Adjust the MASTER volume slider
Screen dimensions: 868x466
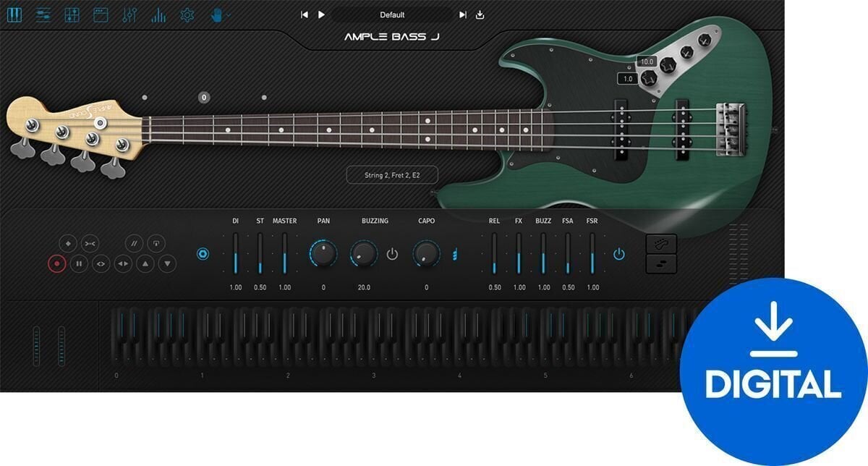(x=284, y=253)
